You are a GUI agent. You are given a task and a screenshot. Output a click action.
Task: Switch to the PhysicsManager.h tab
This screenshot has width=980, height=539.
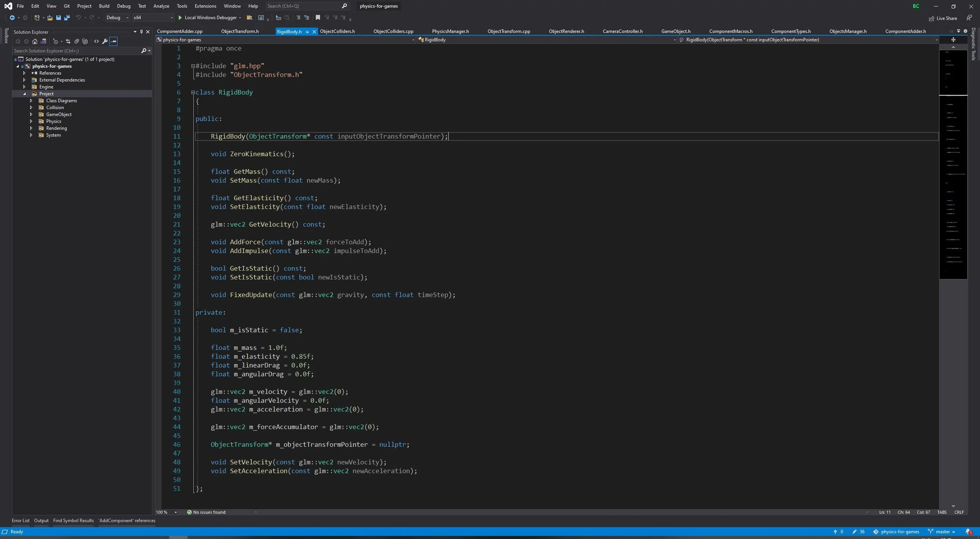tap(450, 31)
